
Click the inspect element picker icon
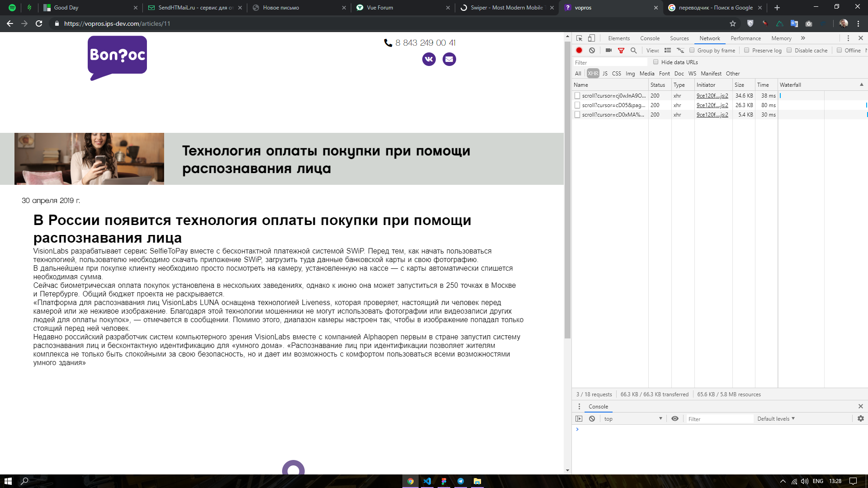coord(579,38)
